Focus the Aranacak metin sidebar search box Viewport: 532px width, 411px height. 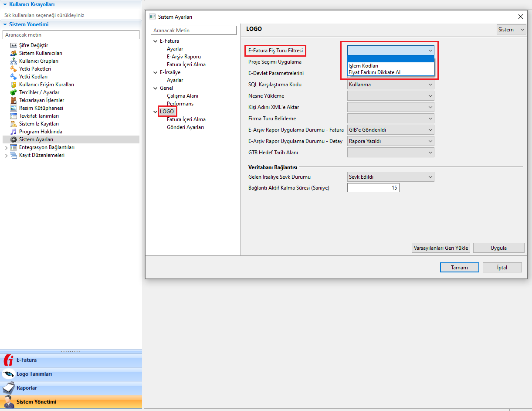pyautogui.click(x=71, y=34)
